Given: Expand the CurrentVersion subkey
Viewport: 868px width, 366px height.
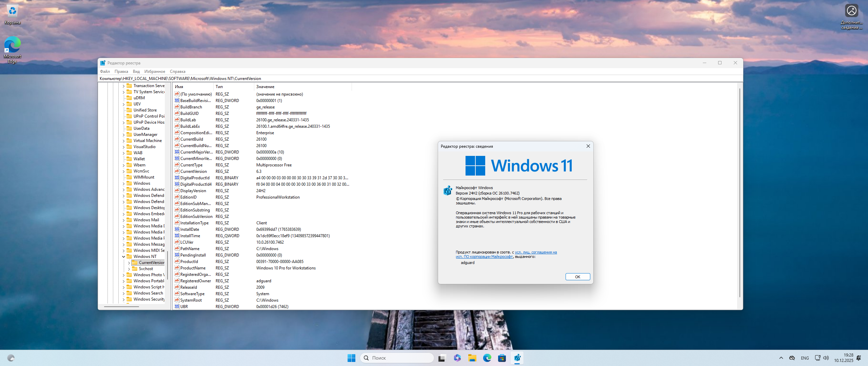Looking at the screenshot, I should [x=129, y=263].
